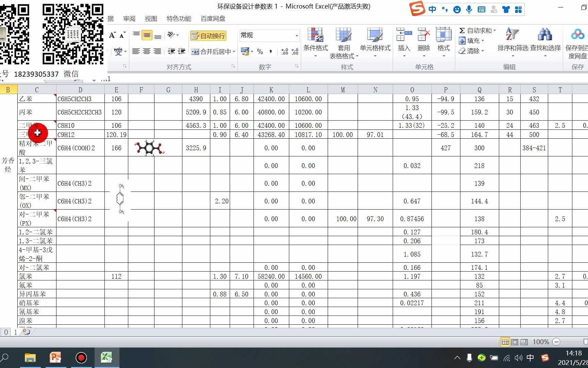This screenshot has height=368, width=588.
Task: Click 合并后居中 merge and center
Action: (211, 52)
